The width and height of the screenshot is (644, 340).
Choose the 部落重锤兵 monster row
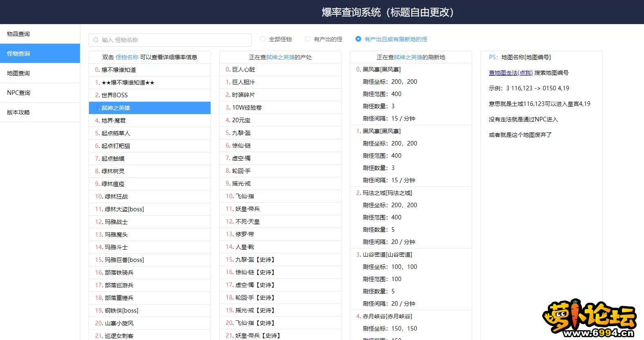pos(150,298)
